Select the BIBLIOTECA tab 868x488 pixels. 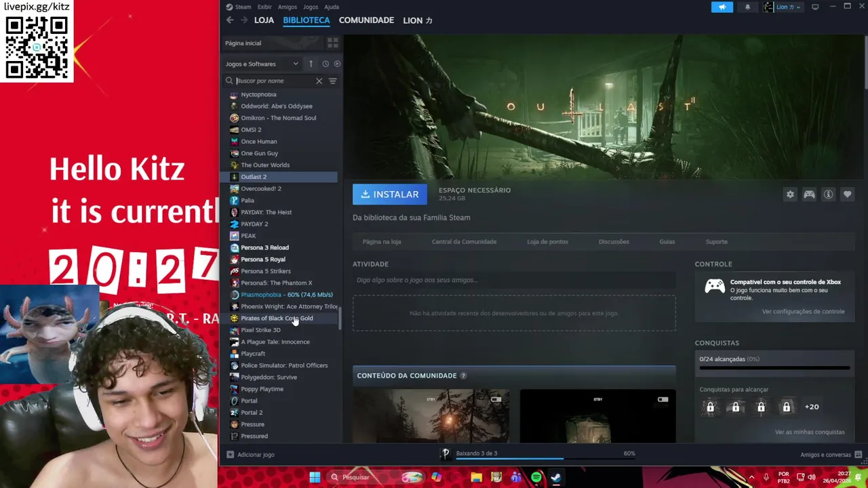pos(307,20)
